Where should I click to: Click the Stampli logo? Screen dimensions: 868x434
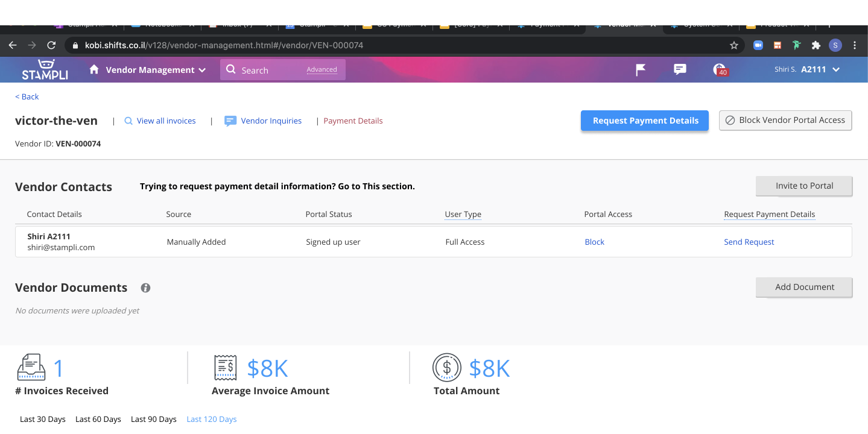[45, 70]
